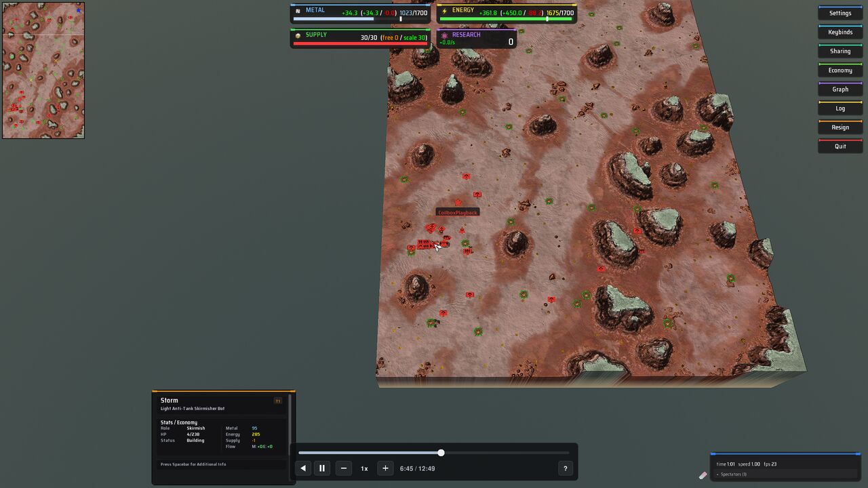Show the Graph view

pos(840,89)
